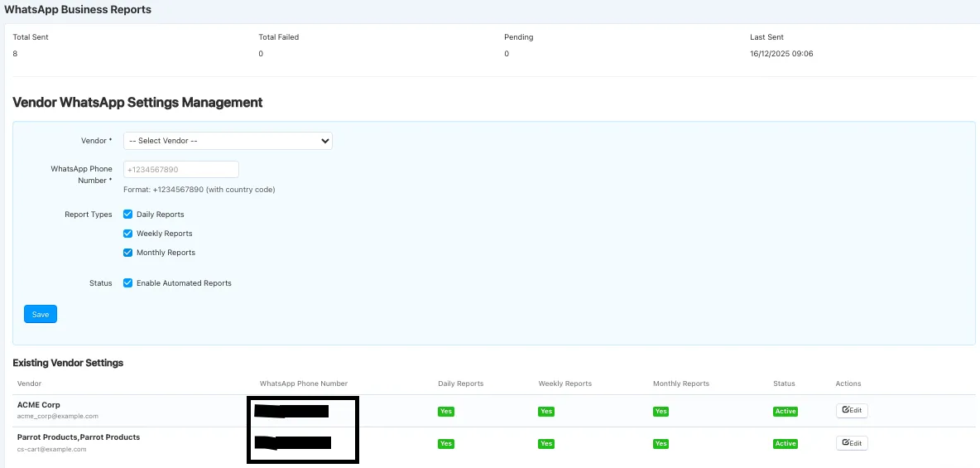This screenshot has height=468, width=980.
Task: Click the Total Failed label
Action: point(279,37)
